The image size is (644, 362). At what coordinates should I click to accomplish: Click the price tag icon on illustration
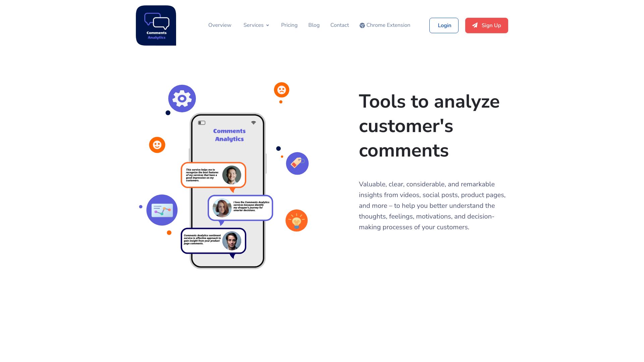[297, 164]
